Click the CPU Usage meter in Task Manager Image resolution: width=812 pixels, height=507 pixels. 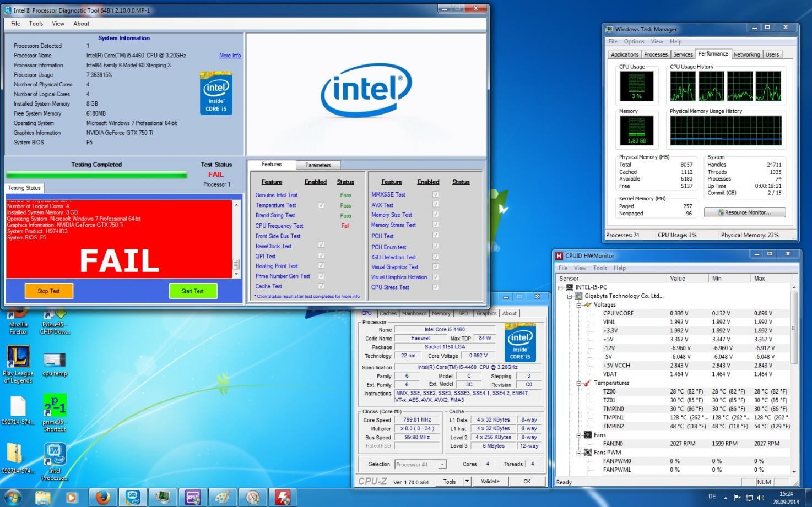[637, 87]
